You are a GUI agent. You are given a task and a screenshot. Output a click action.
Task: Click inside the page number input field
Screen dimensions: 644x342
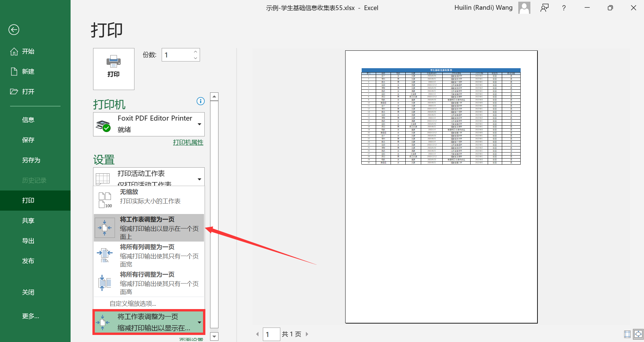[271, 334]
